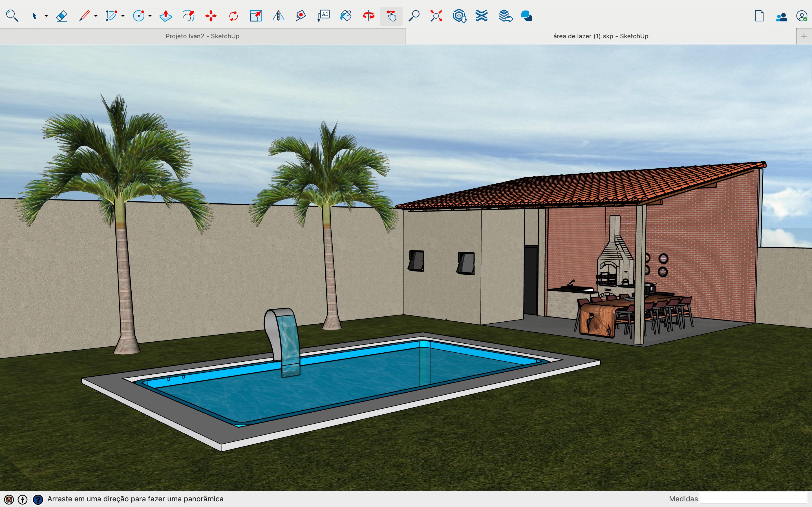This screenshot has height=507, width=812.
Task: Activate the Move tool
Action: (x=211, y=16)
